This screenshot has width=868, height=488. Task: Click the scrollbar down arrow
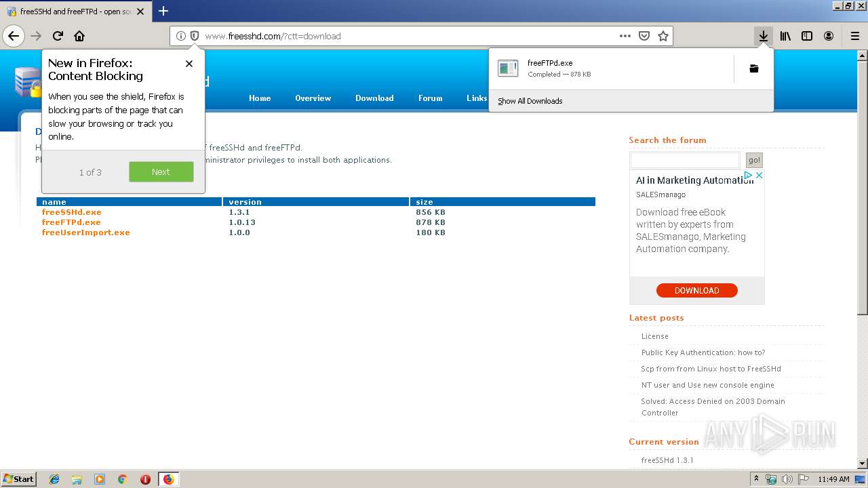click(862, 463)
